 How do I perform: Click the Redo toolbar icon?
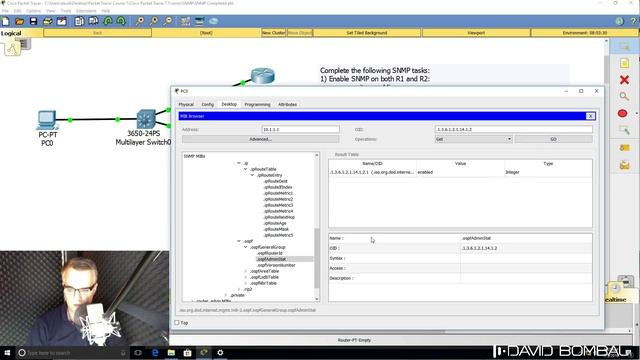121,21
